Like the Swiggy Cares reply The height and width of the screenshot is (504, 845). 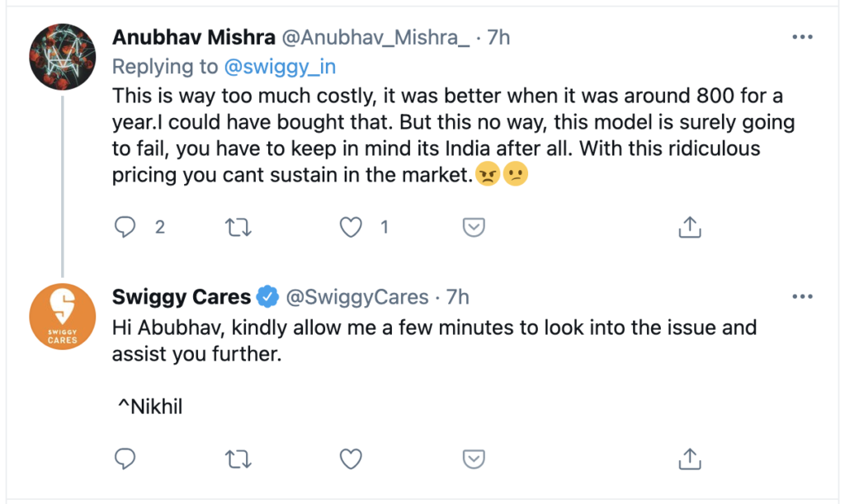pyautogui.click(x=352, y=458)
